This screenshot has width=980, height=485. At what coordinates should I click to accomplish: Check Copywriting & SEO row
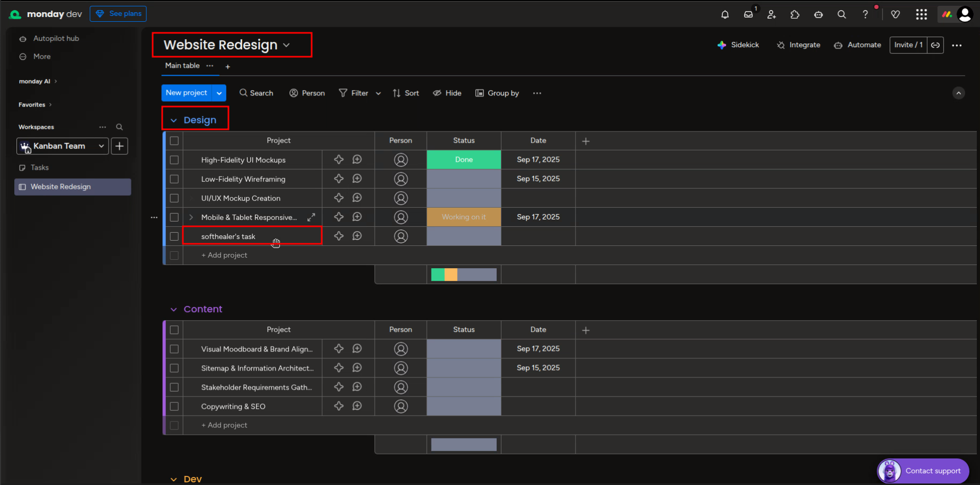[174, 407]
